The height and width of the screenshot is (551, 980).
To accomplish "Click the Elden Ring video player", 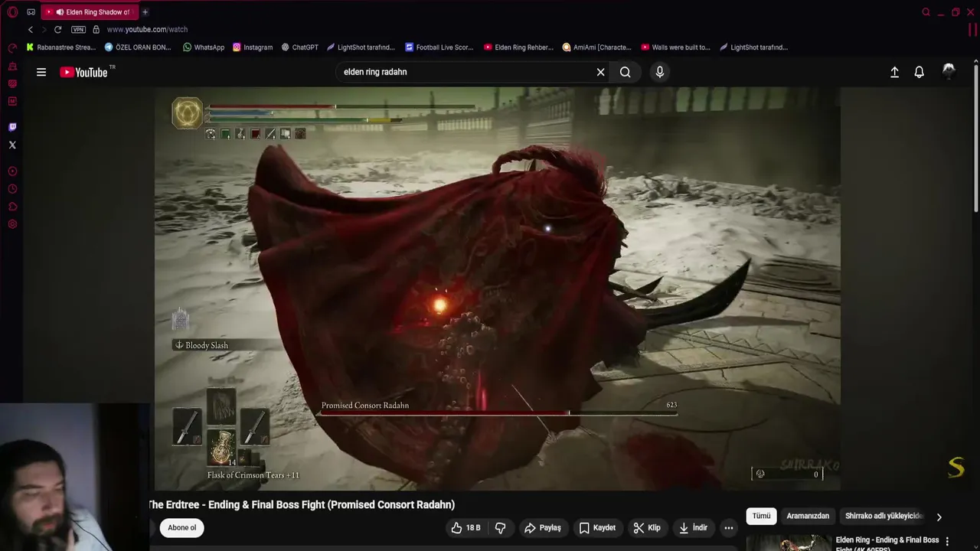I will click(x=498, y=289).
